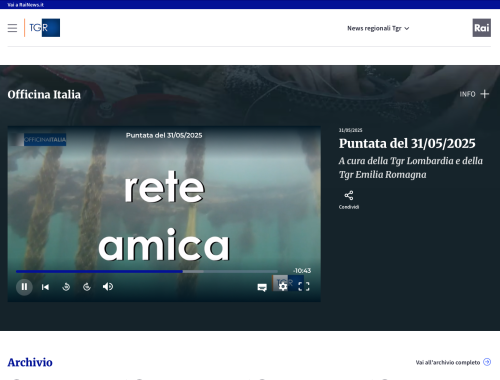The width and height of the screenshot is (500, 380).
Task: Open the hamburger menu
Action: click(x=12, y=28)
